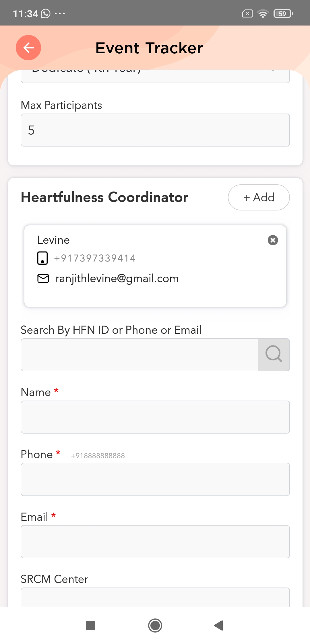Viewport: 310px width, 644px height.
Task: Click the Email input field
Action: click(155, 541)
